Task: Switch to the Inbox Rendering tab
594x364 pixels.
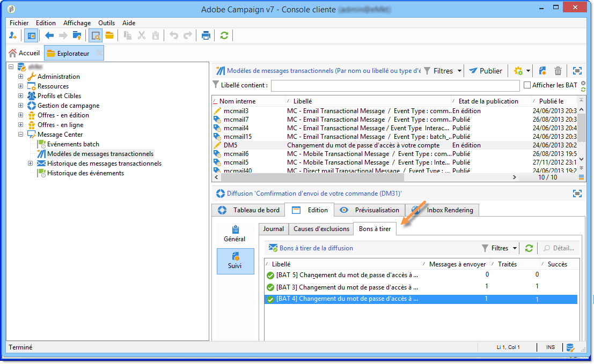Action: (443, 210)
